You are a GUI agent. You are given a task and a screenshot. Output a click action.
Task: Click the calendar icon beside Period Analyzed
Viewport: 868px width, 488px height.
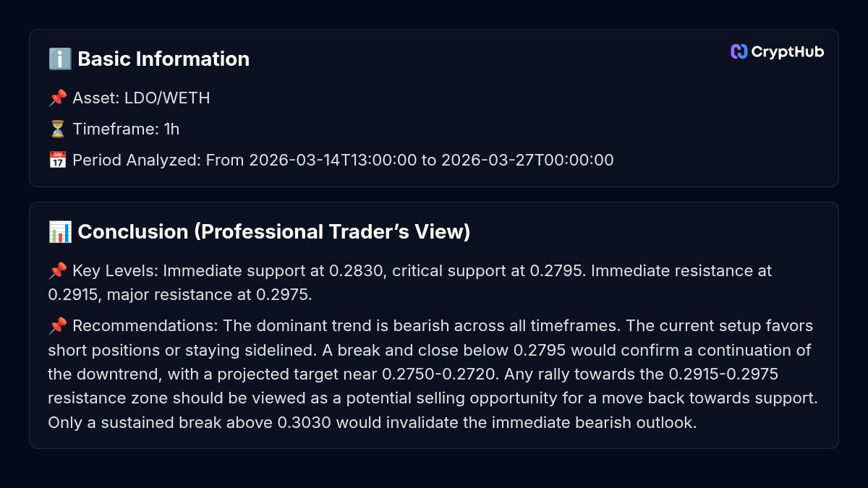click(58, 160)
